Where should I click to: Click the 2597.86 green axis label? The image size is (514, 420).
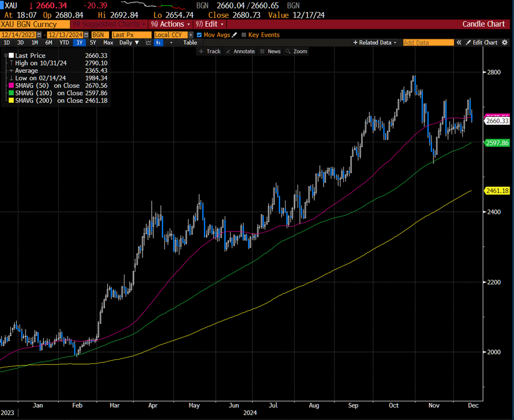pyautogui.click(x=497, y=143)
